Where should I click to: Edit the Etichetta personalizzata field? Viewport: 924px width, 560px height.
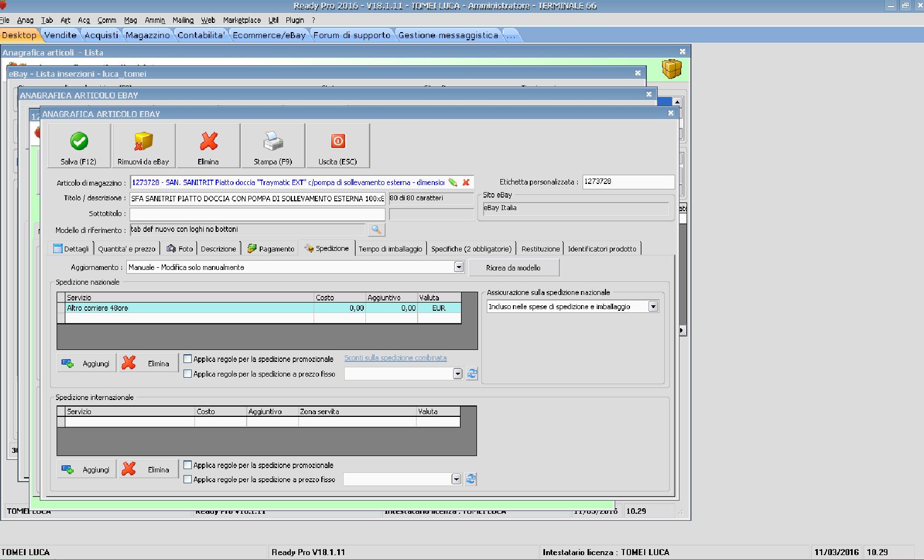(x=628, y=182)
